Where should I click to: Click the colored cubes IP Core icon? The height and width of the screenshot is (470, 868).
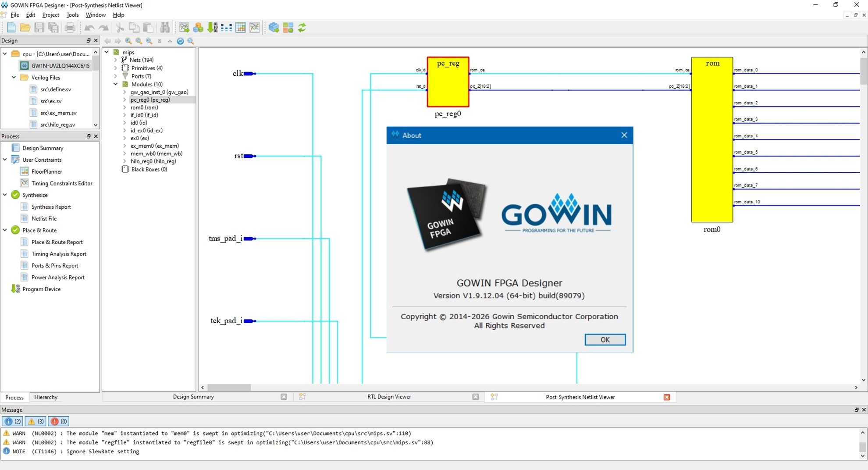coord(198,28)
